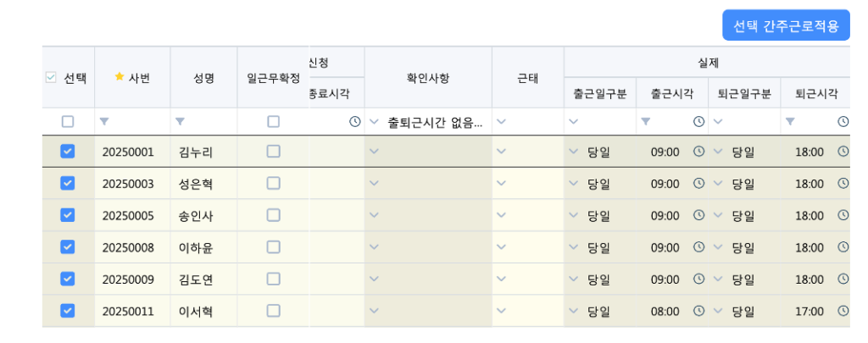Click the filter icon in 사번 column
Screen dimensions: 868x343
(x=104, y=122)
